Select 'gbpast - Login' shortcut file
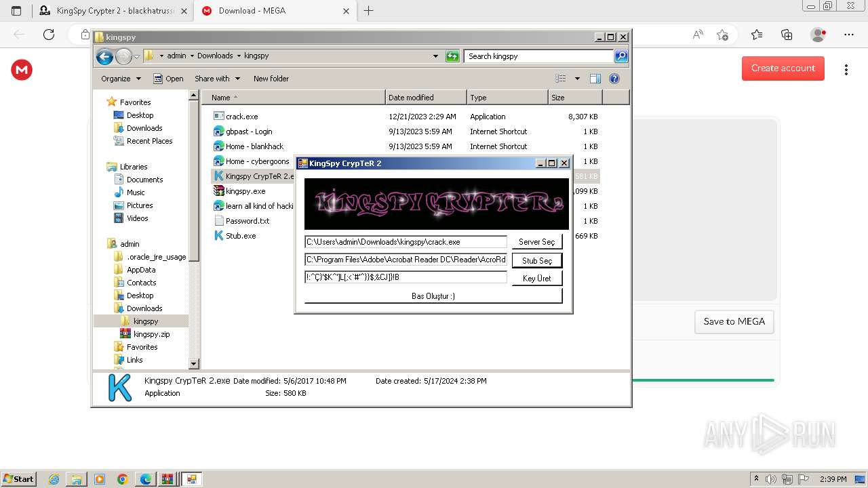The height and width of the screenshot is (488, 868). pyautogui.click(x=249, y=131)
